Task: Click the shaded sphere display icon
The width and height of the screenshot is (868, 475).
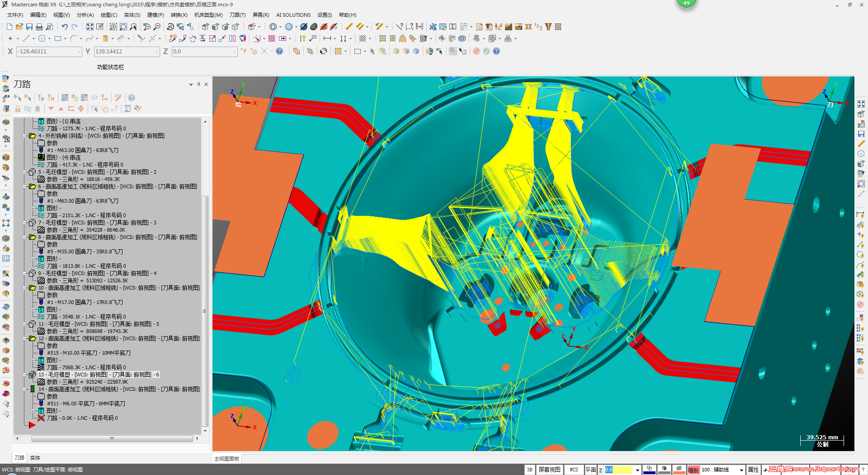Action: click(x=289, y=27)
